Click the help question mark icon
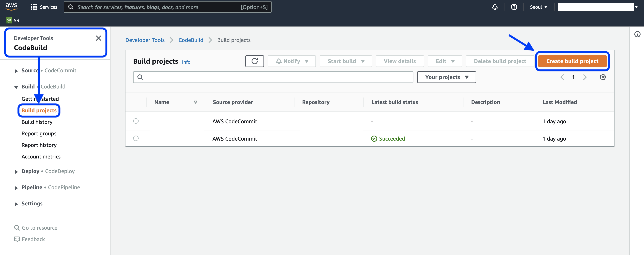 514,7
